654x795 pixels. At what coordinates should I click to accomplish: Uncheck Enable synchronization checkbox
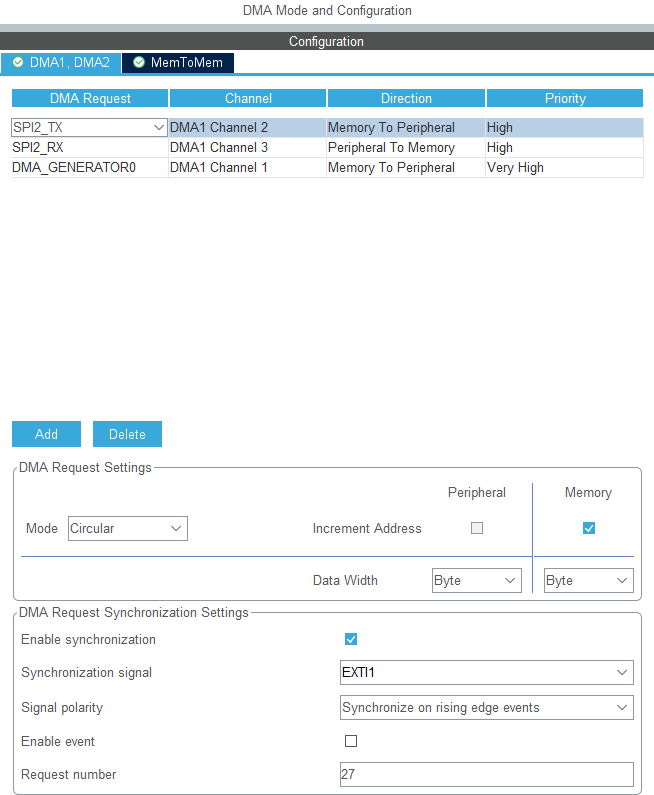[351, 639]
